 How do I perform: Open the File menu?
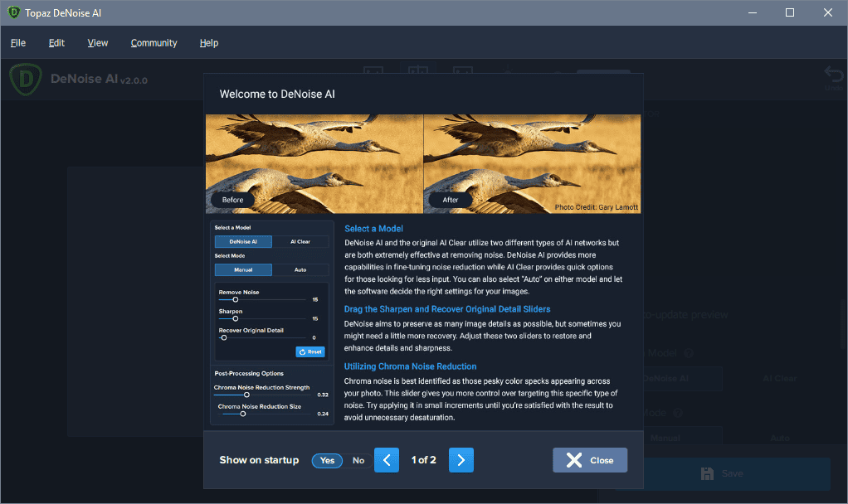[x=18, y=42]
